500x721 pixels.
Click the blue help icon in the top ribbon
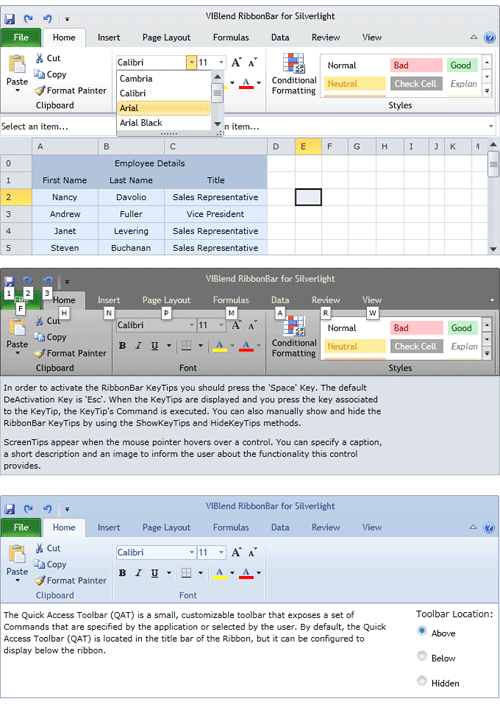coord(489,38)
